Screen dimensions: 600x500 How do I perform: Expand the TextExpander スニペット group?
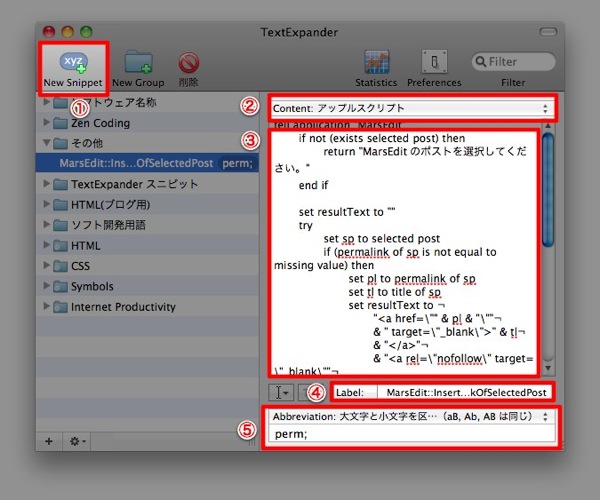46,184
